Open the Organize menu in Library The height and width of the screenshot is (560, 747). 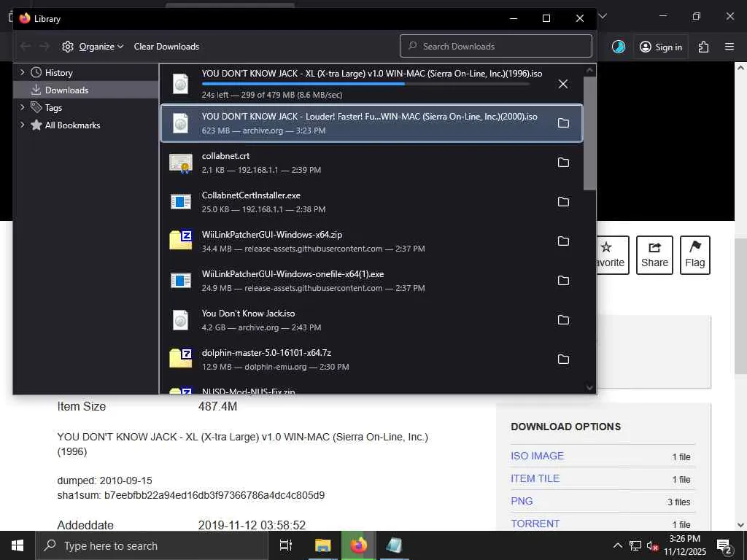click(93, 47)
